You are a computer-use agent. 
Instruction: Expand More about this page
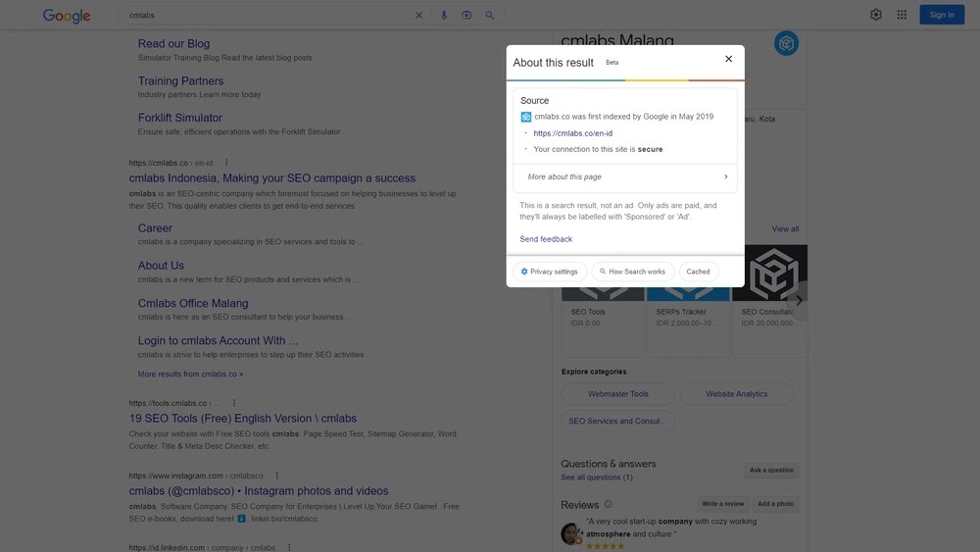point(625,176)
